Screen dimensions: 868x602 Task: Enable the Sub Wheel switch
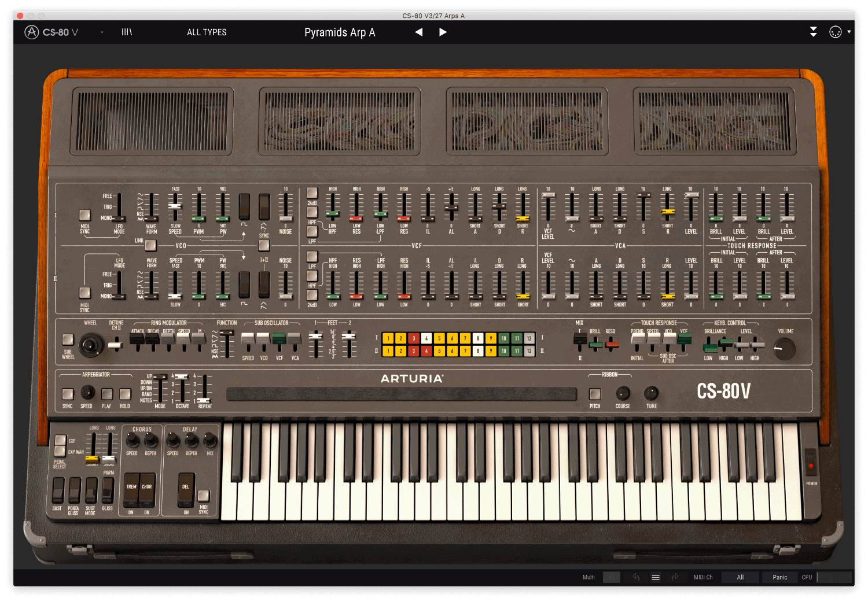(68, 339)
